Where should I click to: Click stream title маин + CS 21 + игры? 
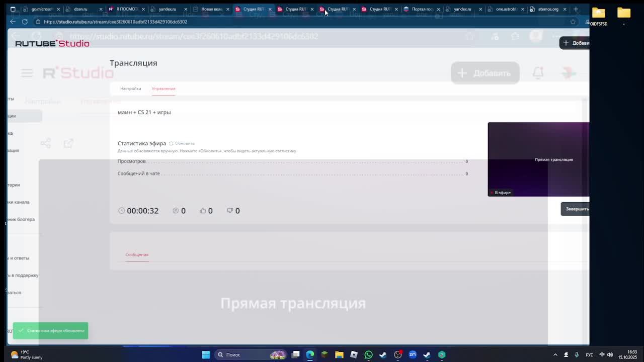click(144, 112)
